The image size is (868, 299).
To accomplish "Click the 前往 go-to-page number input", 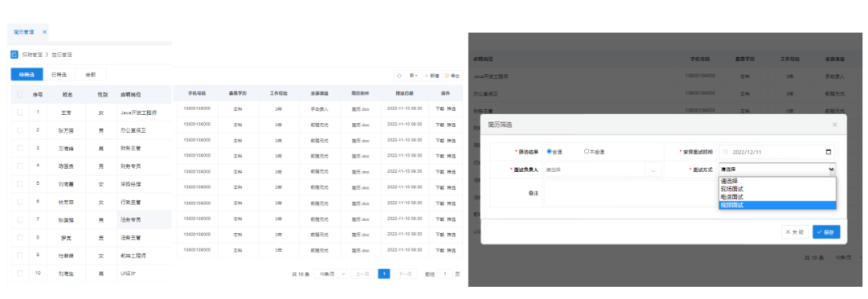I will pos(445,273).
